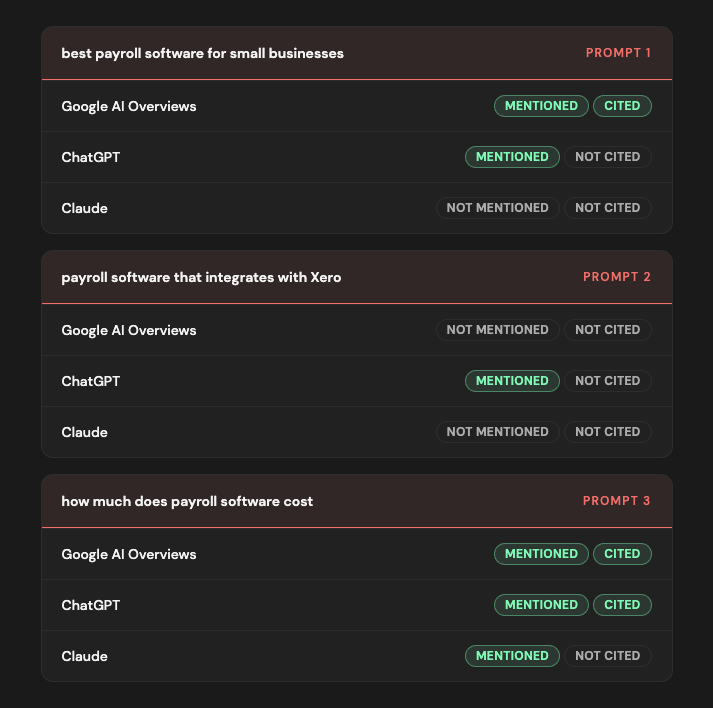Click NOT MENTIONED badge for Claude in Prompt 1
The width and height of the screenshot is (713, 708).
click(497, 208)
